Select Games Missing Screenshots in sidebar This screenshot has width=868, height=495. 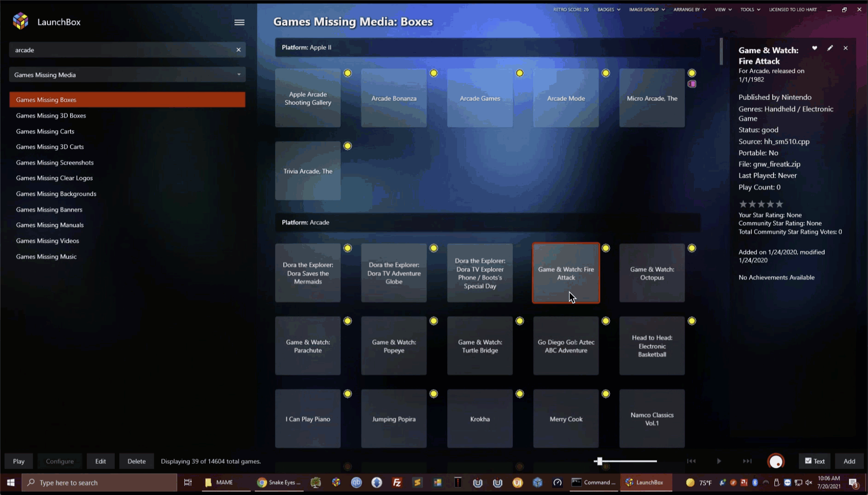pos(55,163)
